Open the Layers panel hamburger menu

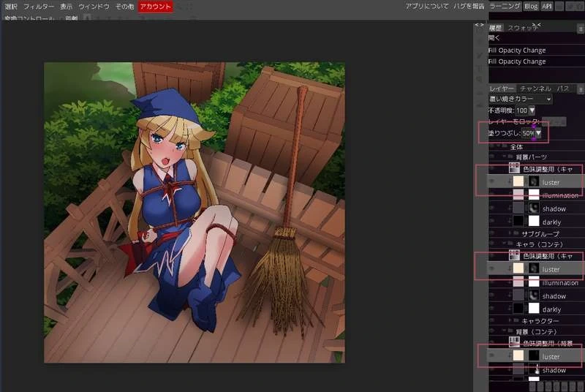(x=581, y=89)
